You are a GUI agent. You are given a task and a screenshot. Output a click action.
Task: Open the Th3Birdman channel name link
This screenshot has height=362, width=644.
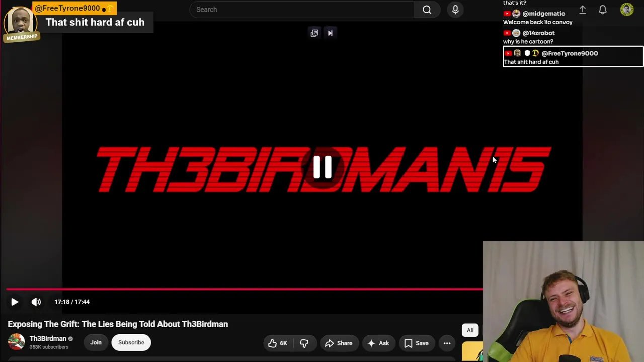click(48, 339)
